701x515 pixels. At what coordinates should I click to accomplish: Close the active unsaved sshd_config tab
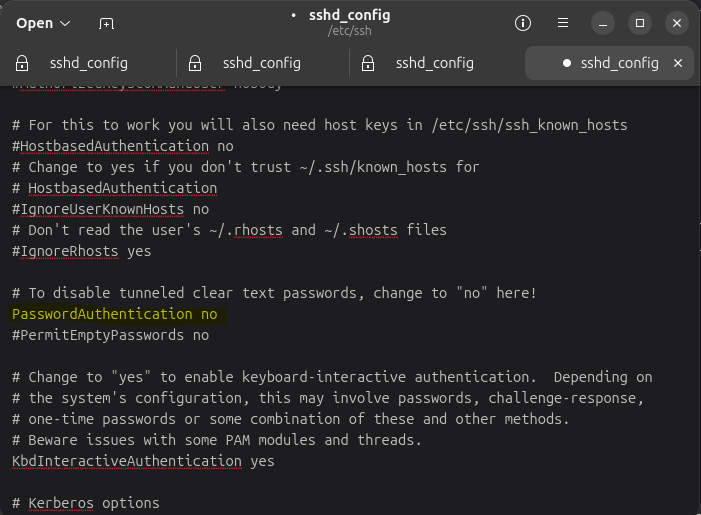point(678,63)
